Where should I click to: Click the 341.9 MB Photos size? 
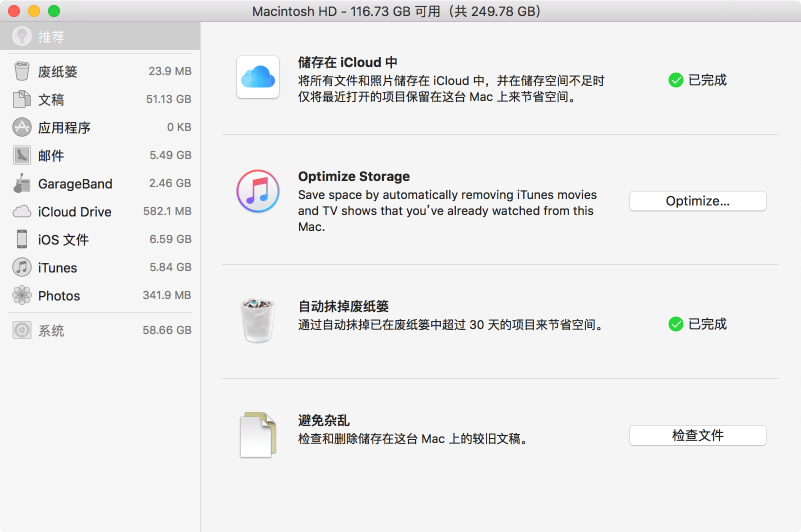(167, 295)
